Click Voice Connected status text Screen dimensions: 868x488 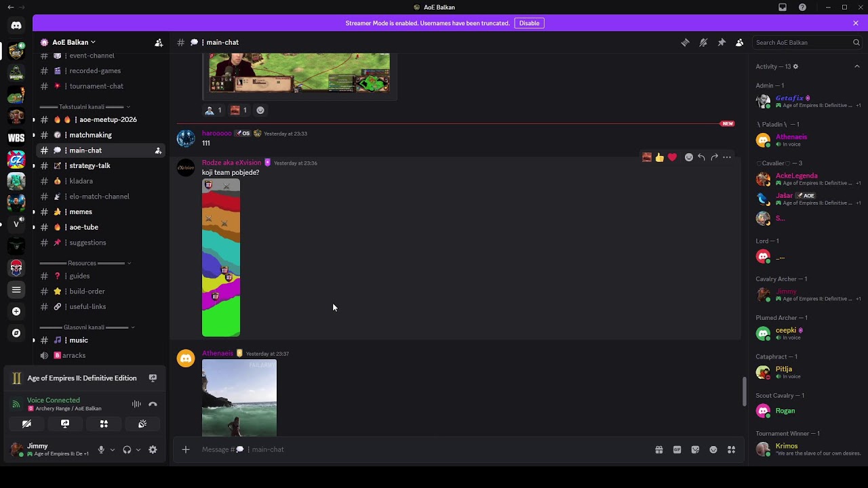click(x=54, y=400)
